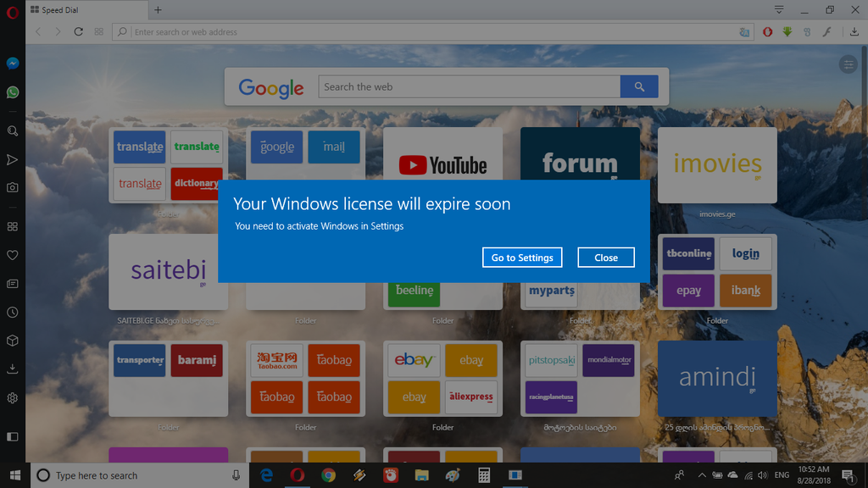
Task: Open the red stop-hand ad blocker extension
Action: (x=767, y=32)
